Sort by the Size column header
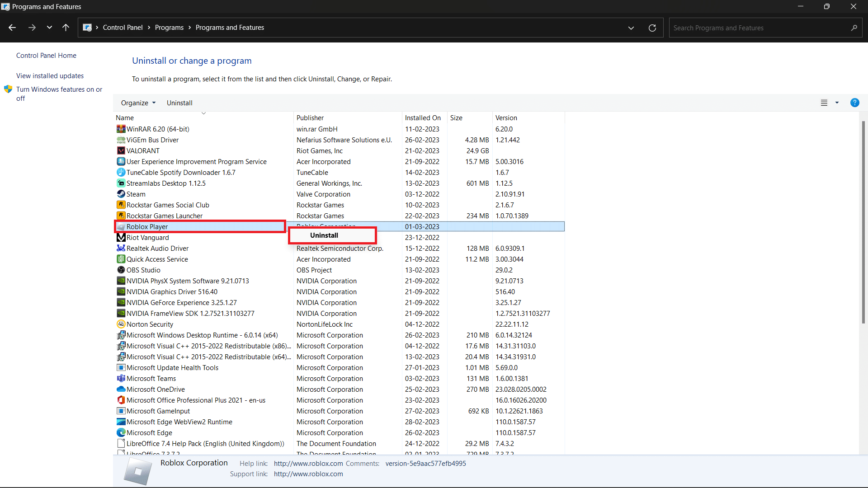This screenshot has width=868, height=488. pyautogui.click(x=470, y=118)
